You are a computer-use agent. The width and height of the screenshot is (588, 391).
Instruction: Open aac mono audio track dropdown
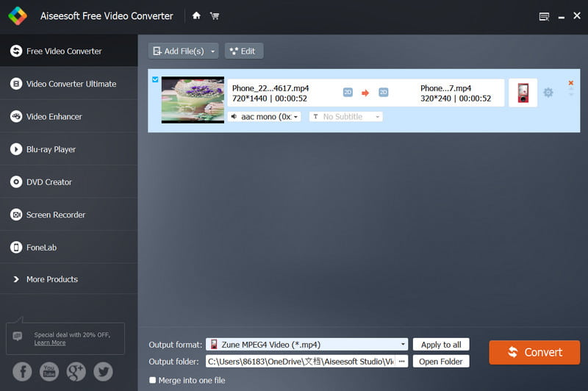tap(265, 117)
